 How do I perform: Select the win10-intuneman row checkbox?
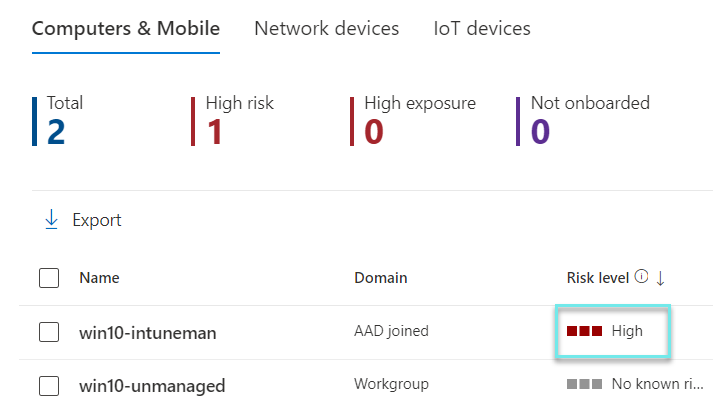49,332
